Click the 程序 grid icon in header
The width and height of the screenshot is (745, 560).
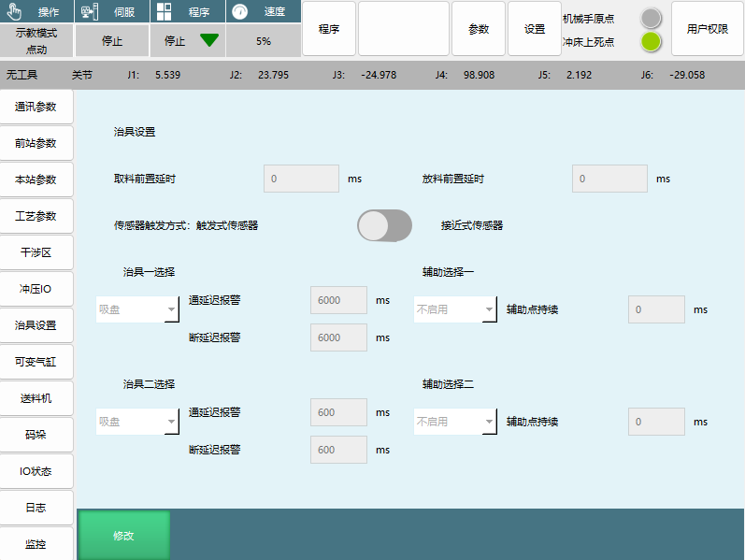coord(165,12)
